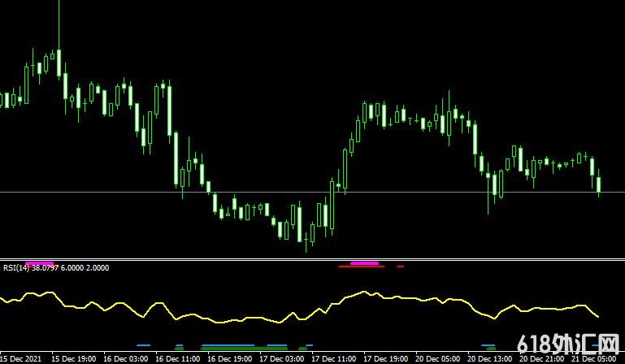Viewport: 625px width, 364px height.
Task: Click the "16 Dec 11:00" time axis label
Action: click(x=178, y=359)
